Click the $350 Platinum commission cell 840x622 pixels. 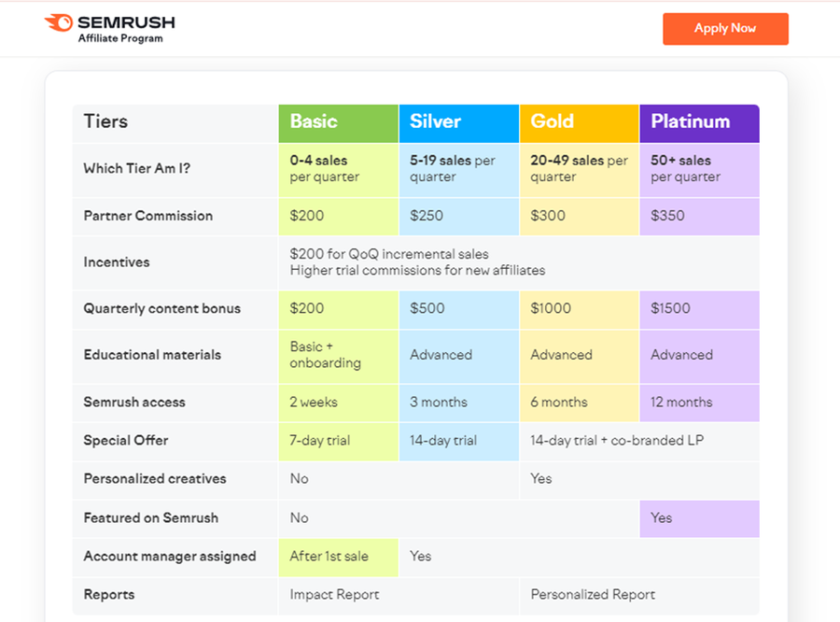click(x=700, y=217)
